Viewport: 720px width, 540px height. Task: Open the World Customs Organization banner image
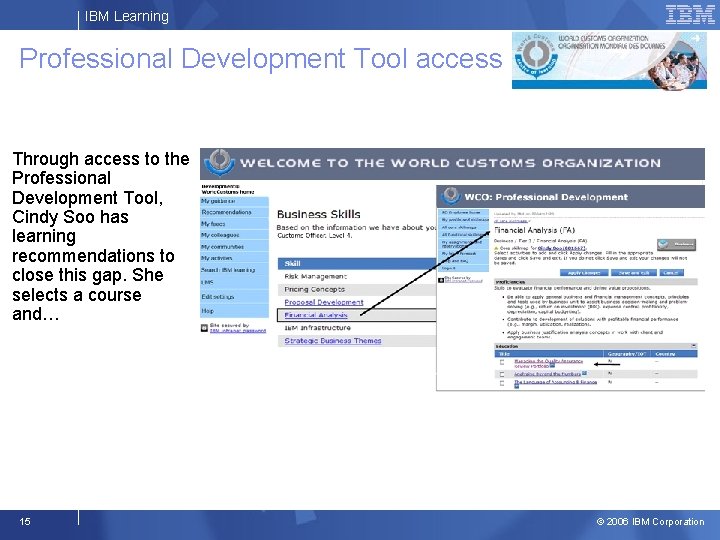(x=609, y=60)
